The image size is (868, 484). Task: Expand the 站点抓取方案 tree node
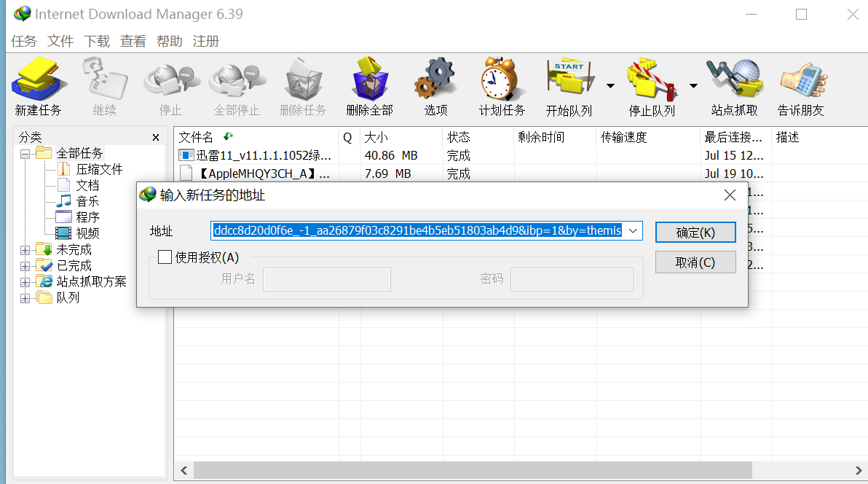[25, 282]
